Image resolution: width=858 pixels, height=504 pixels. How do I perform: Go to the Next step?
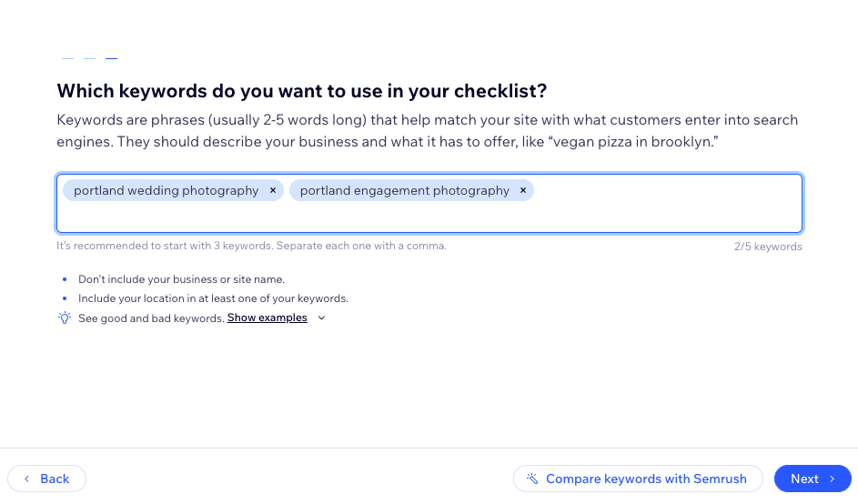[x=813, y=479]
